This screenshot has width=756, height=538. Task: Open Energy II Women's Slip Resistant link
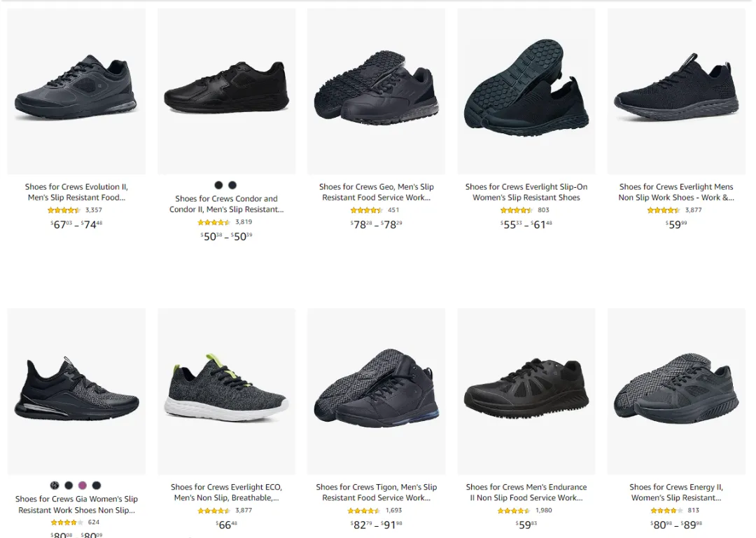pos(676,492)
